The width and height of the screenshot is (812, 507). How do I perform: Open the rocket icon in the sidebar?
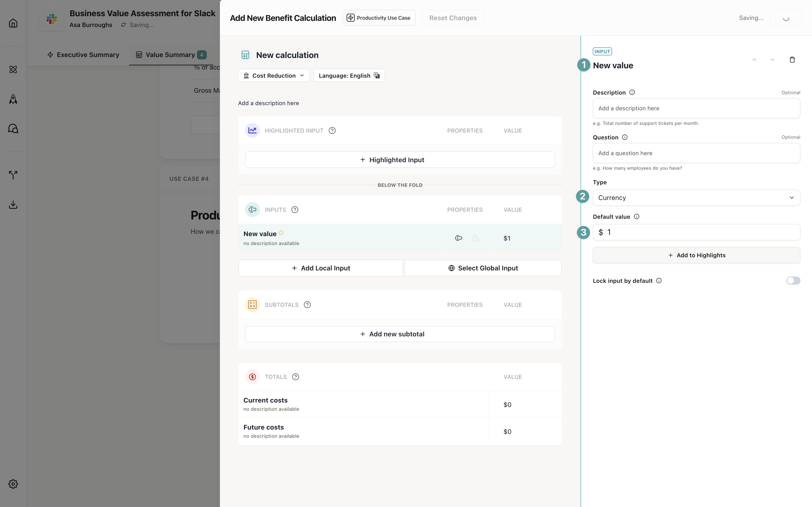coord(13,99)
